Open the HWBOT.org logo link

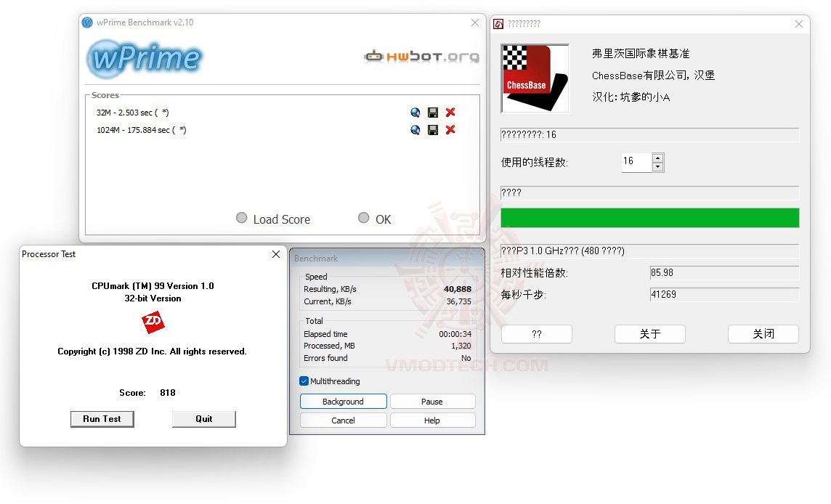tap(422, 56)
